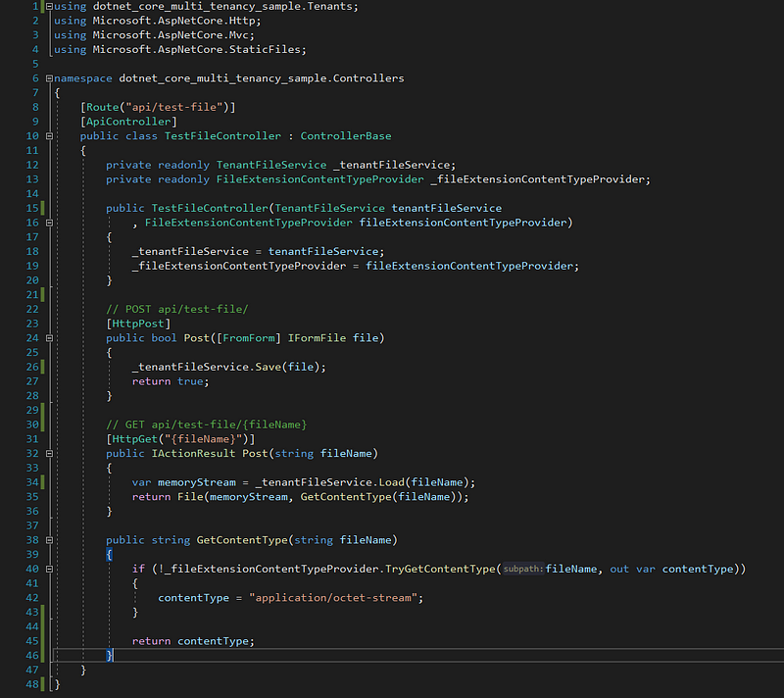Viewport: 784px width, 698px height.
Task: Click 'return contentType;' on line 45
Action: tap(193, 641)
